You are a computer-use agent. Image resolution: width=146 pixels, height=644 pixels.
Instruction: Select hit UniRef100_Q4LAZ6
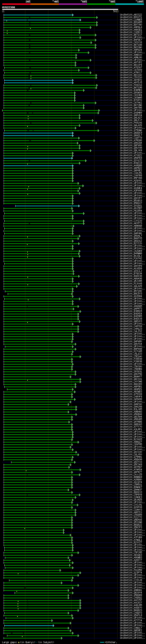[x=131, y=125]
